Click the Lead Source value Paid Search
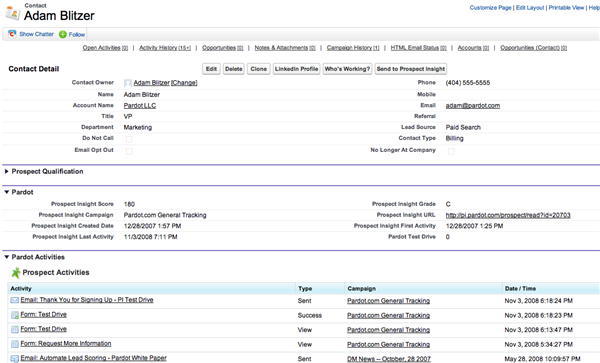The image size is (600, 363). coord(463,127)
